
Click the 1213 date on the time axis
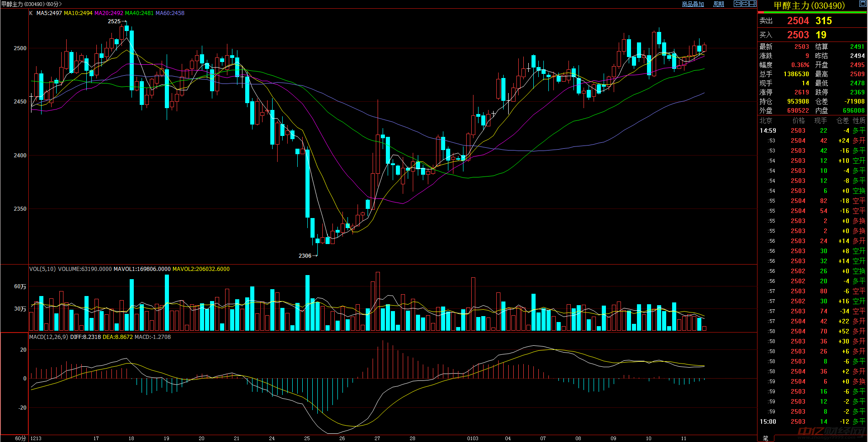pyautogui.click(x=36, y=439)
